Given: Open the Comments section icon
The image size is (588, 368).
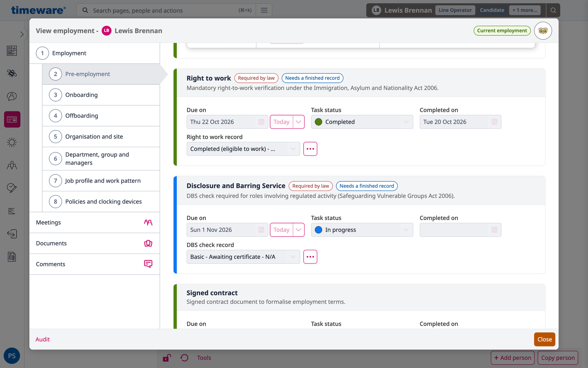Looking at the screenshot, I should coord(148,264).
